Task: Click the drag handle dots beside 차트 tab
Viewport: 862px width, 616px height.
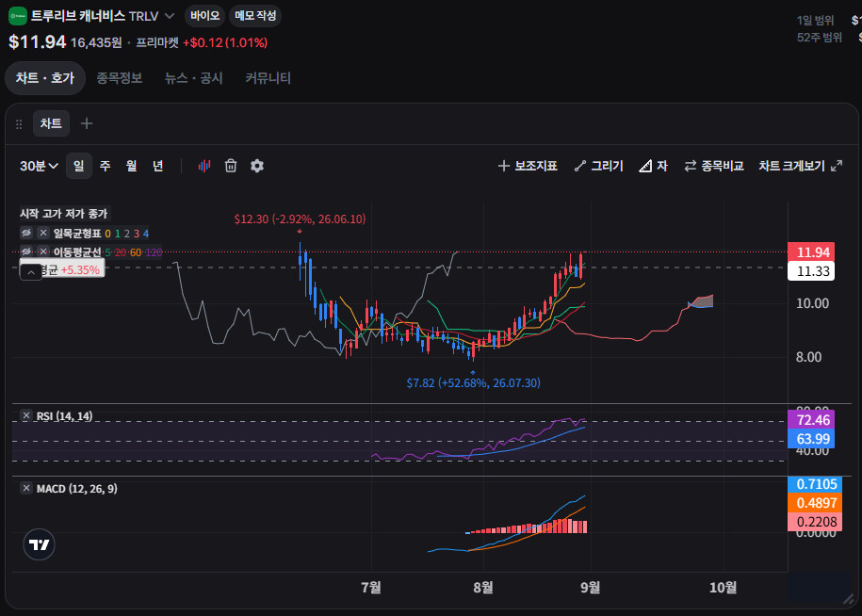Action: coord(19,124)
